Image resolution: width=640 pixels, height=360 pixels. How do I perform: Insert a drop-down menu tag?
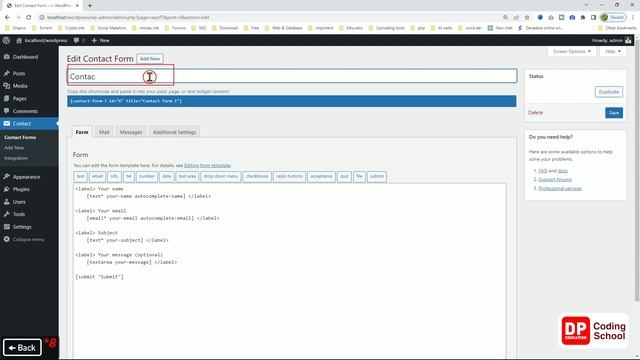(221, 176)
